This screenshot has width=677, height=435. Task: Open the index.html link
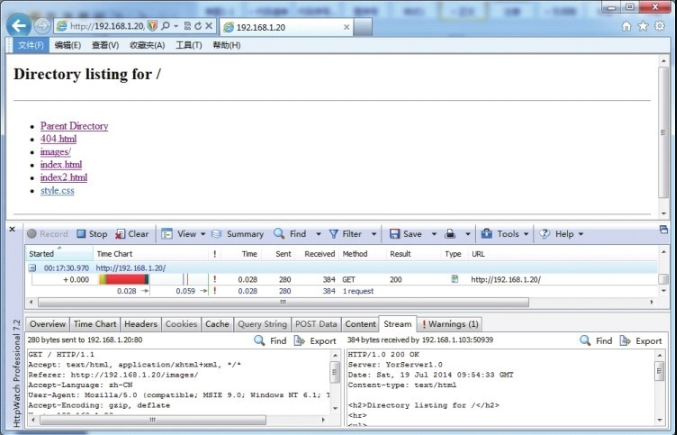[61, 164]
